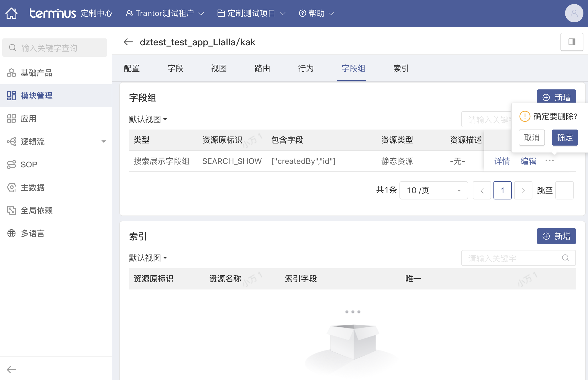Go to previous page arrow

pos(482,190)
